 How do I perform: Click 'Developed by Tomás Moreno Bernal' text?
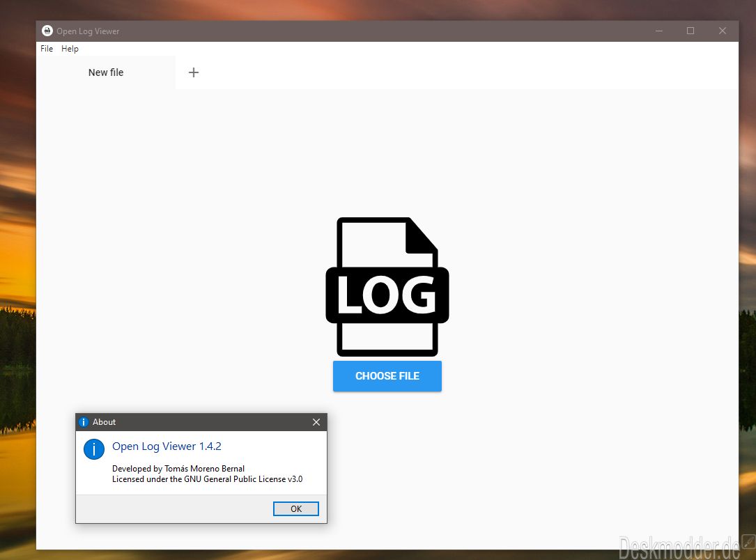178,469
